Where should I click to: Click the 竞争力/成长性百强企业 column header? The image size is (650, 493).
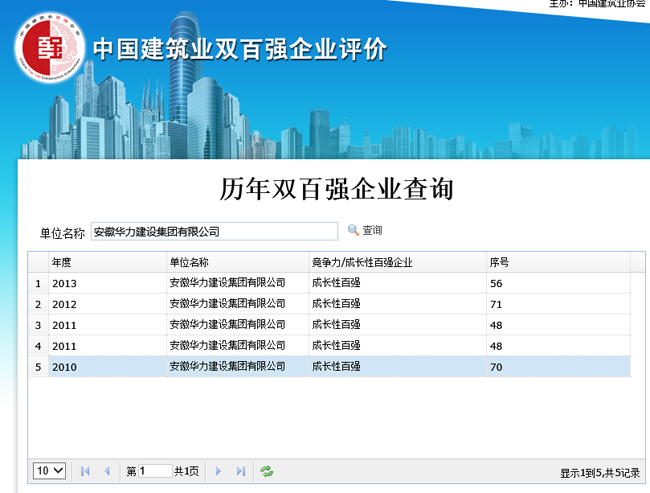click(x=396, y=262)
